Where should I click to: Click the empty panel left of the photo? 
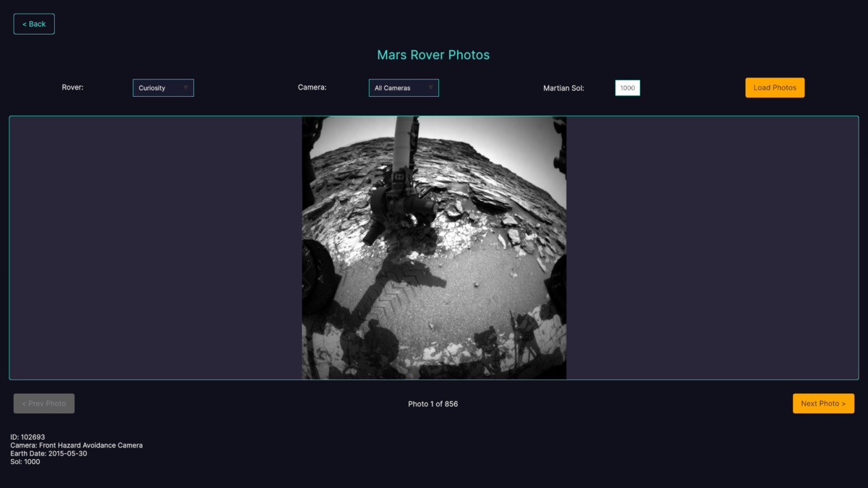[x=156, y=248]
